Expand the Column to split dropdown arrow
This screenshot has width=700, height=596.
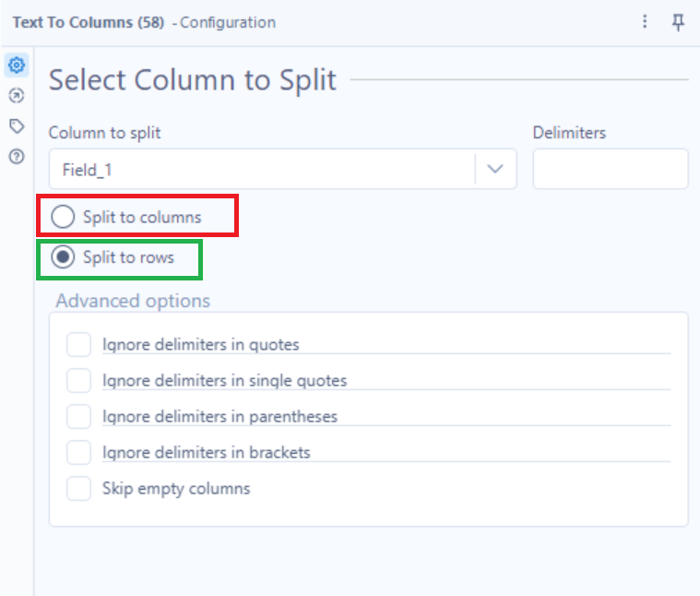(x=495, y=169)
